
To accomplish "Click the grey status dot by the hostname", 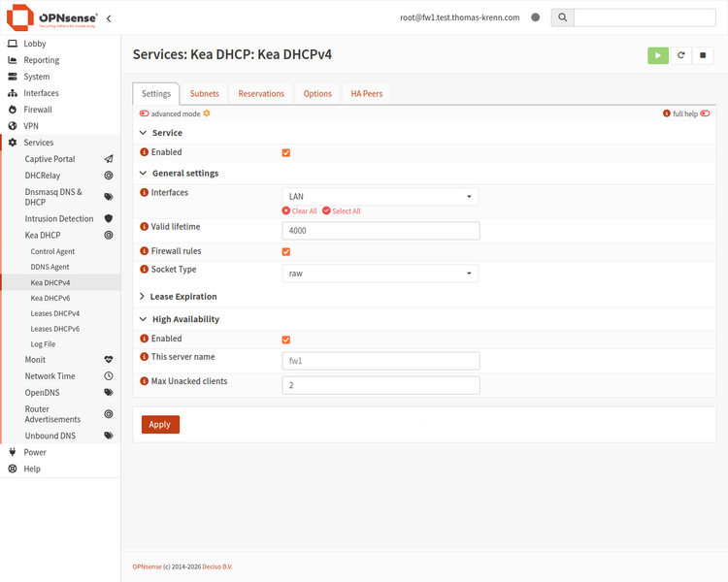I will coord(535,17).
